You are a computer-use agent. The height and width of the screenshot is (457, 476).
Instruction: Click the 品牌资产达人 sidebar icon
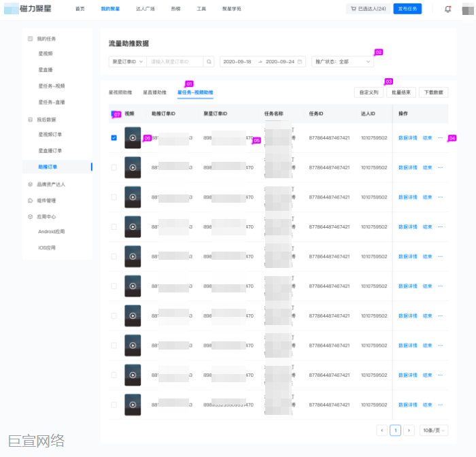30,184
